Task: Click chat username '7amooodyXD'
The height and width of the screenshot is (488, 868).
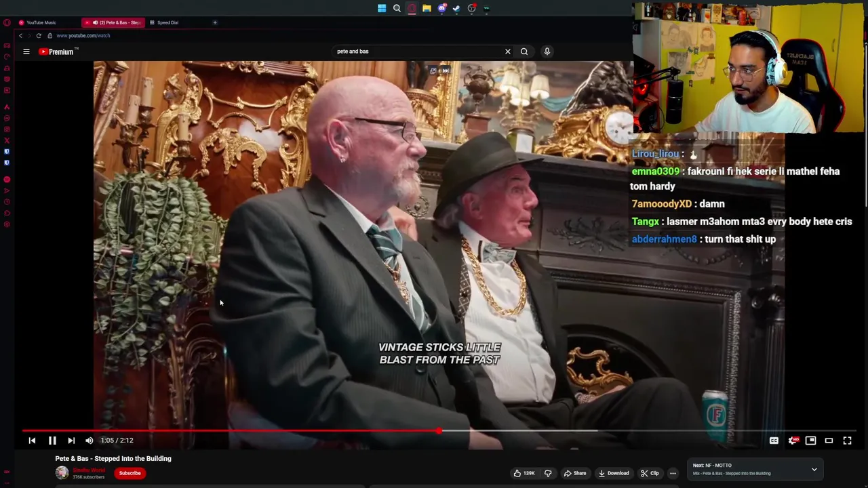Action: coord(661,204)
